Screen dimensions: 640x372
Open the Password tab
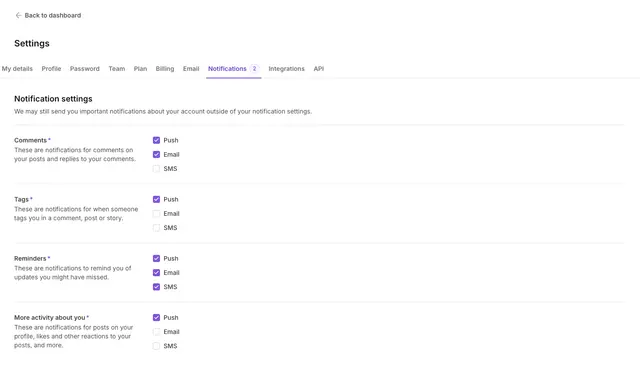point(84,69)
